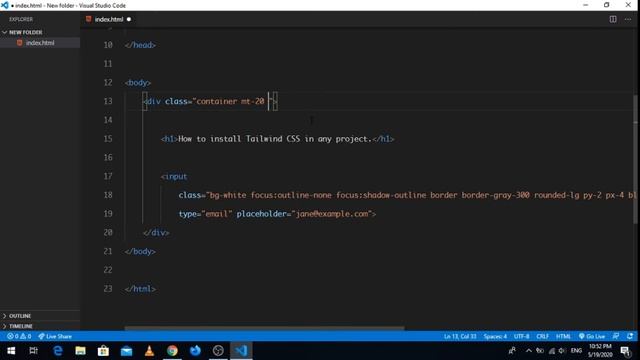Switch input language ENG
Screen dimensions: 640x360
(576, 351)
